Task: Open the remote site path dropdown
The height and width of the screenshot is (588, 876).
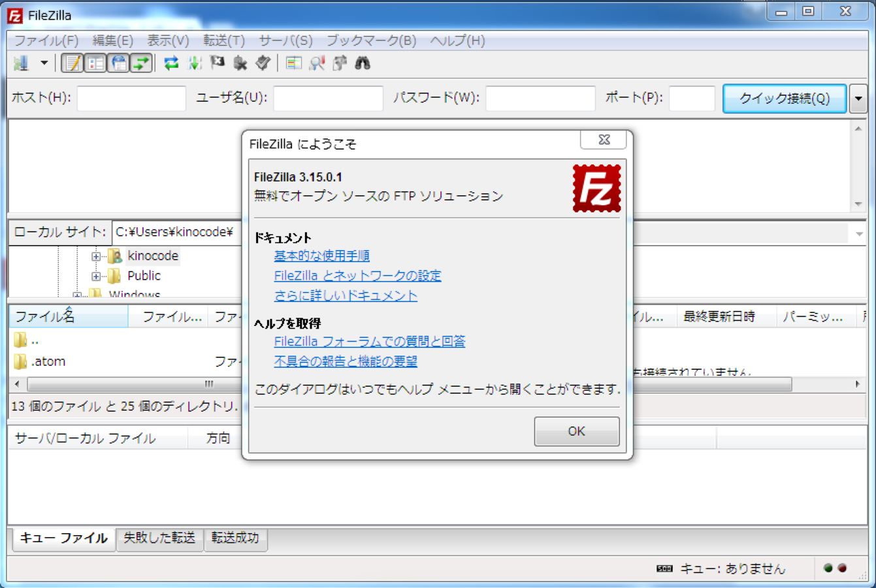Action: point(859,233)
